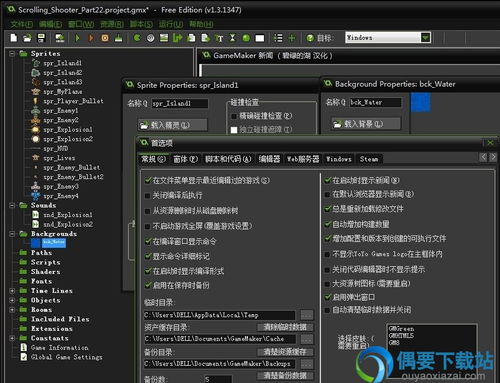Screen dimensions: 500x383
Task: Click the Create timeline hourglass icon
Action: pos(233,38)
